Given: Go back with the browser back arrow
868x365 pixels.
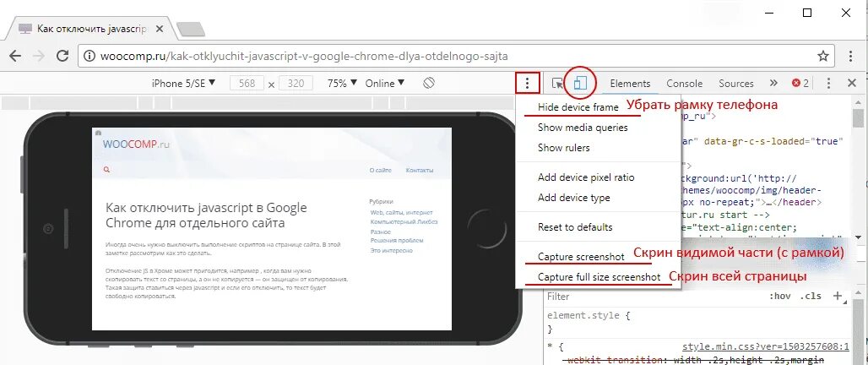Looking at the screenshot, I should (x=15, y=56).
